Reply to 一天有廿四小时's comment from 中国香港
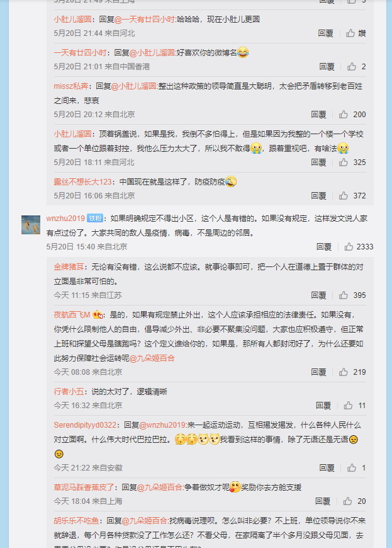Viewport: 392px width, 548px height. 327,66
